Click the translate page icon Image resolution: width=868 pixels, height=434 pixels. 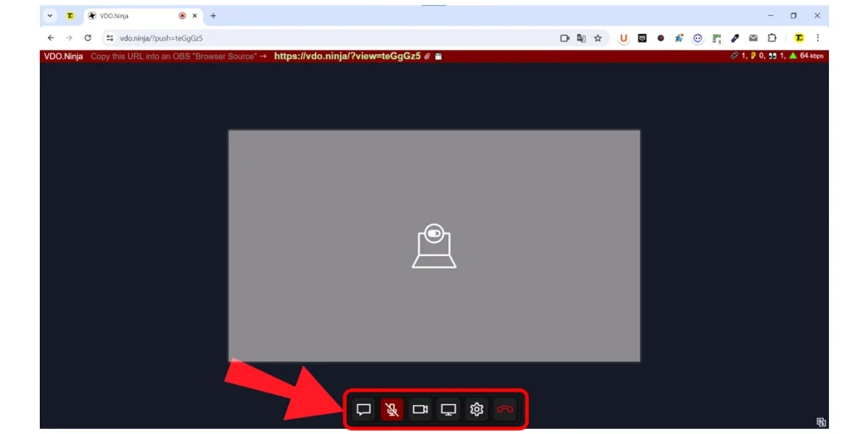[581, 38]
